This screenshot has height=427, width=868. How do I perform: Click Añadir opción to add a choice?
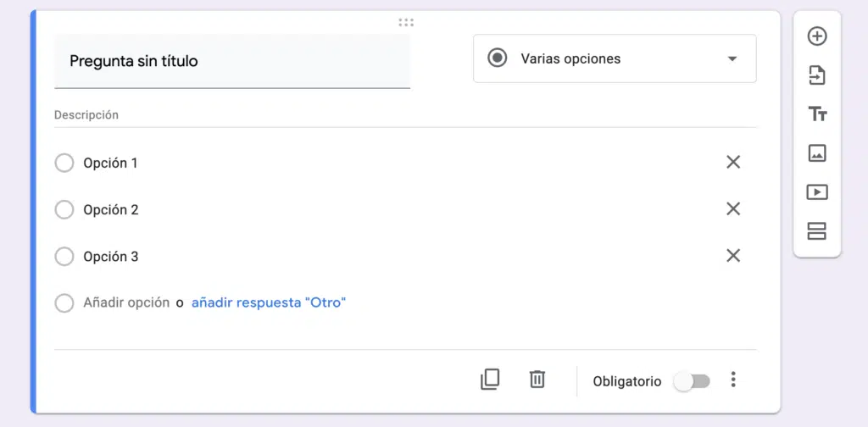pos(126,302)
